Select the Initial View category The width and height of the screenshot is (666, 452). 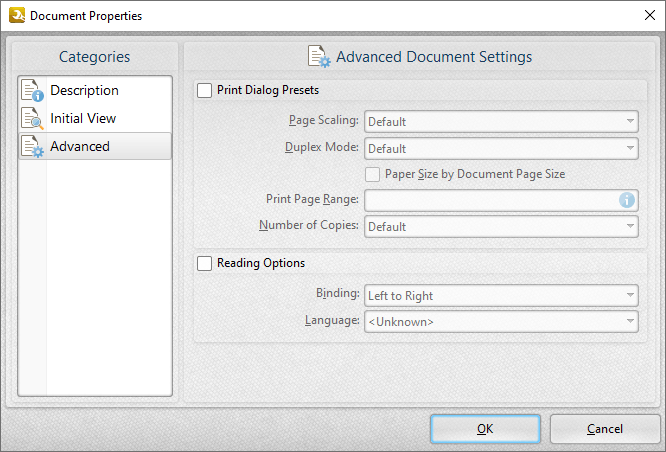95,118
